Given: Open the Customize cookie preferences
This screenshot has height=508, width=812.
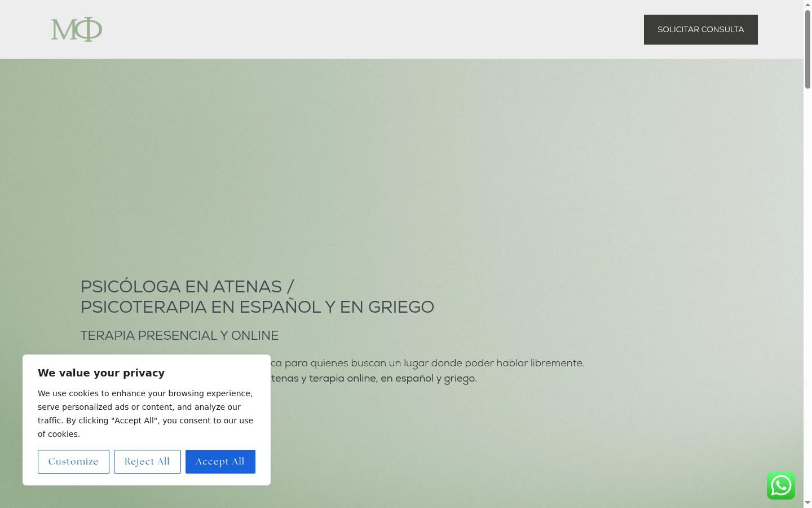Looking at the screenshot, I should point(73,462).
